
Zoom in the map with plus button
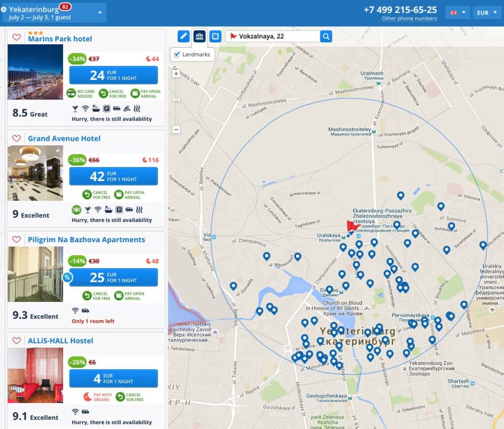coord(176,74)
